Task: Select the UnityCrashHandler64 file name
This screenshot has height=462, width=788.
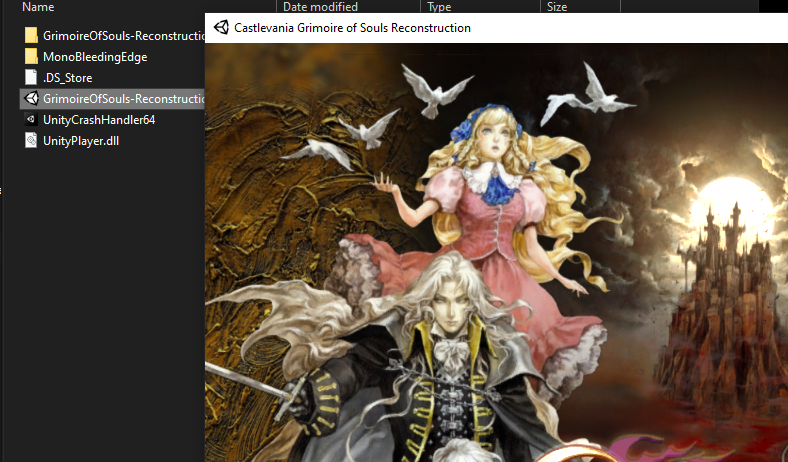Action: 99,120
